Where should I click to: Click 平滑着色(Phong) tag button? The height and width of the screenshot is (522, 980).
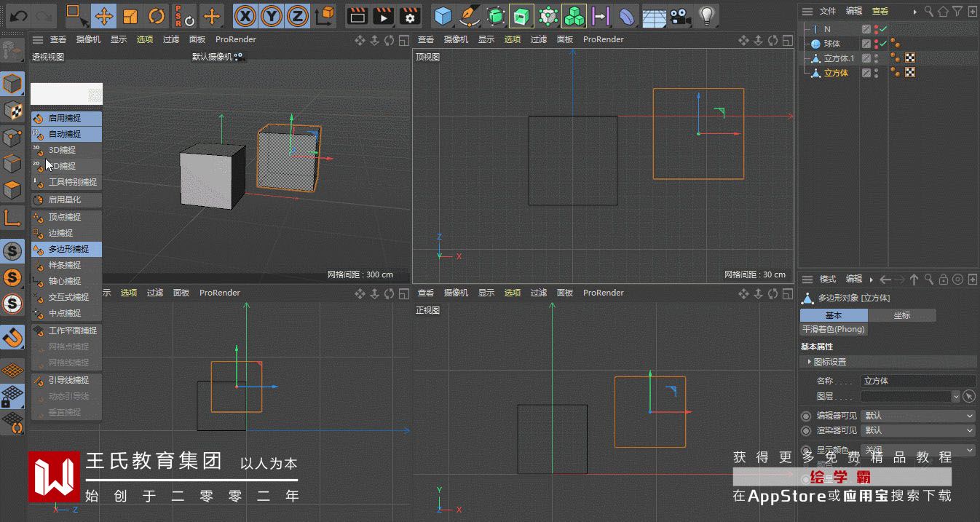pyautogui.click(x=834, y=329)
